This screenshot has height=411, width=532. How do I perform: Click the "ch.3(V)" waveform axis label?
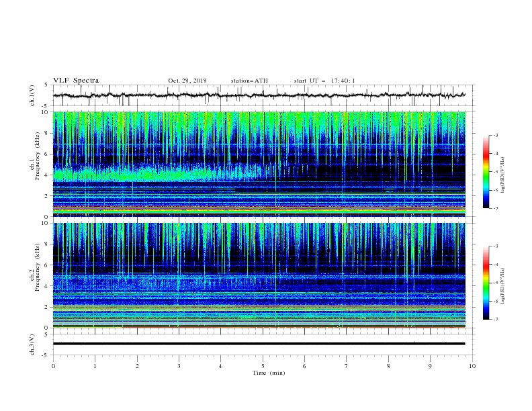(32, 345)
